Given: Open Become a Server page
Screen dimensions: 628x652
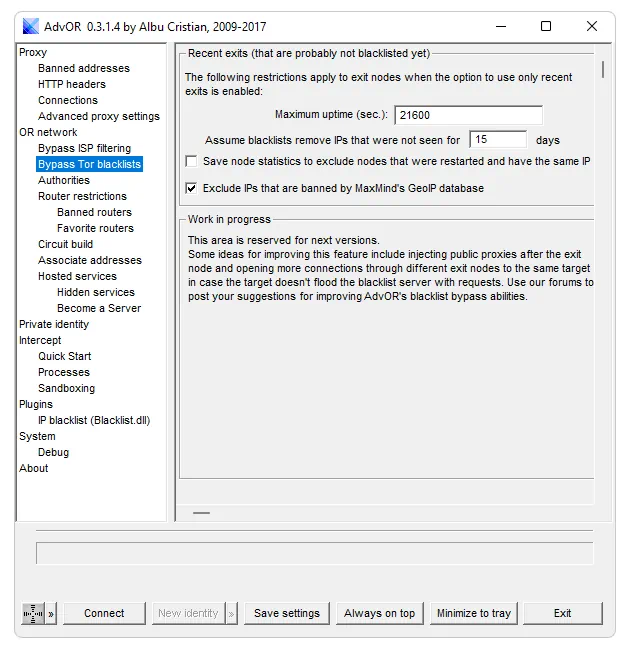Looking at the screenshot, I should tap(99, 309).
